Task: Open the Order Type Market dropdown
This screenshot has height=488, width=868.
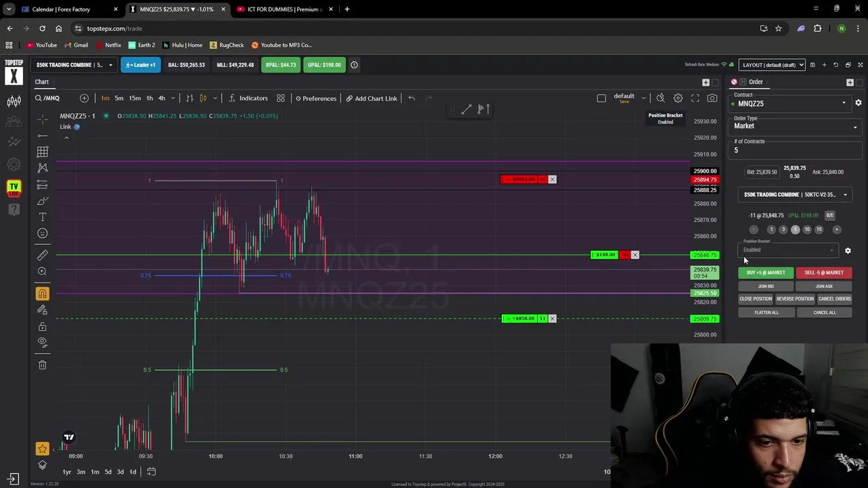Action: (795, 126)
